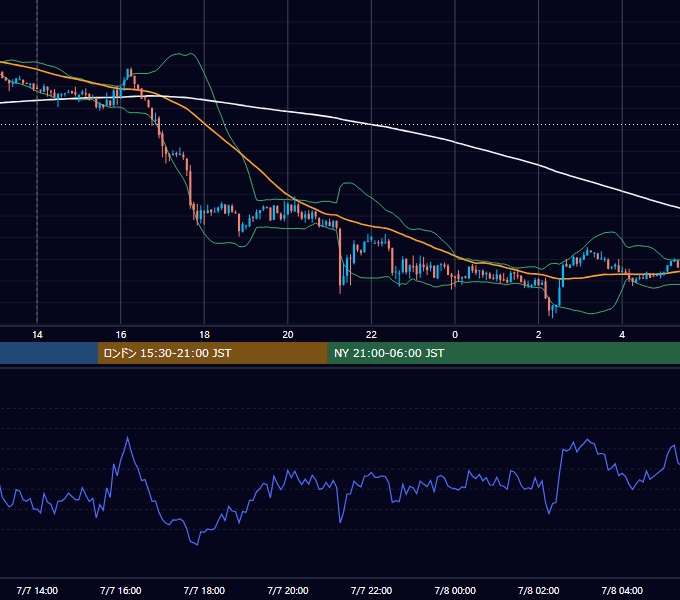Click the 4 hour label on price chart axis
This screenshot has height=600, width=680.
[622, 335]
